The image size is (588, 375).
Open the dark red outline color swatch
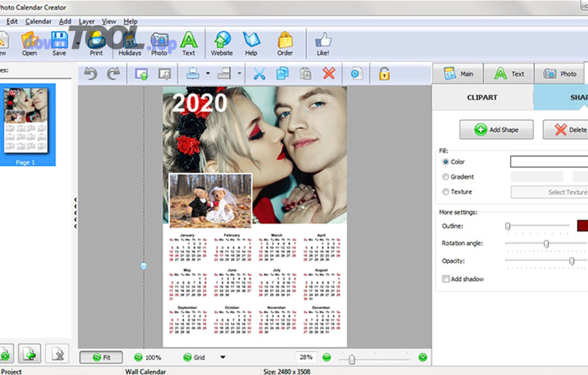(582, 226)
